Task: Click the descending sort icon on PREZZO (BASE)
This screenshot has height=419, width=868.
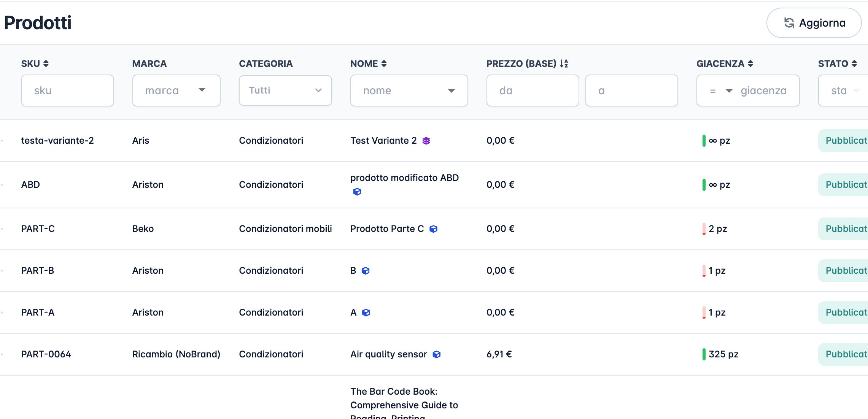Action: coord(564,63)
